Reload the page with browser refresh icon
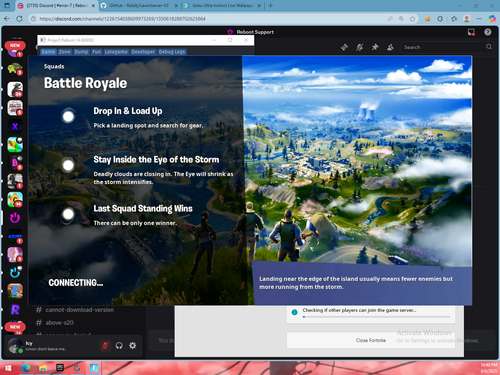 coord(19,19)
